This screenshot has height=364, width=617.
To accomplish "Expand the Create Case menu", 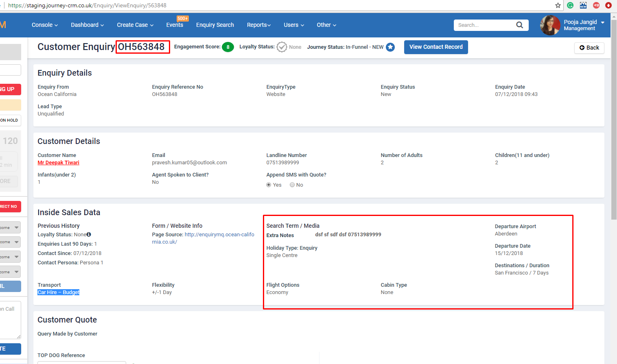I will (135, 25).
